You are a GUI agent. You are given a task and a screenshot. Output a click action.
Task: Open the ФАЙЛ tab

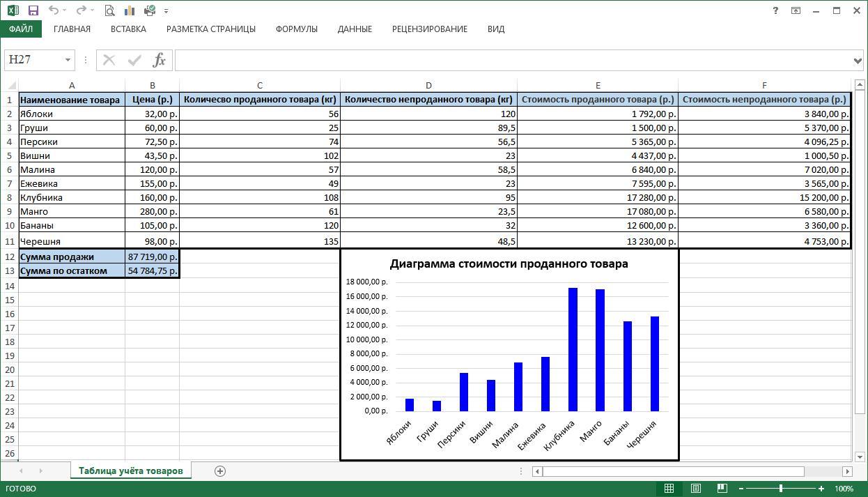[21, 29]
